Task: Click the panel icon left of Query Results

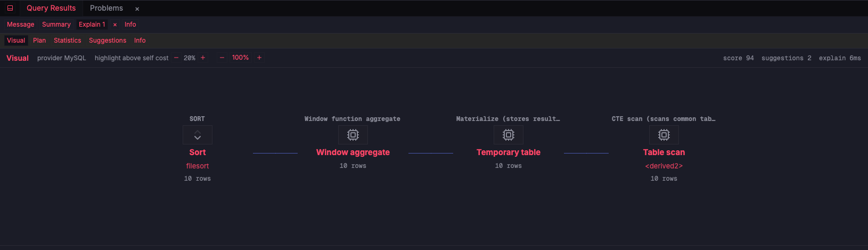Action: [x=10, y=8]
